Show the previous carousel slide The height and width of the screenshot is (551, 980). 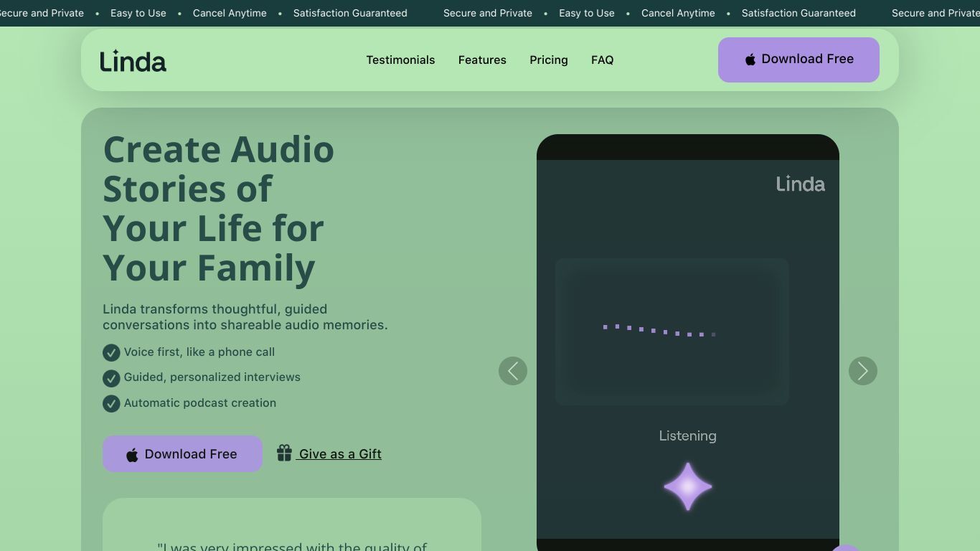coord(513,371)
